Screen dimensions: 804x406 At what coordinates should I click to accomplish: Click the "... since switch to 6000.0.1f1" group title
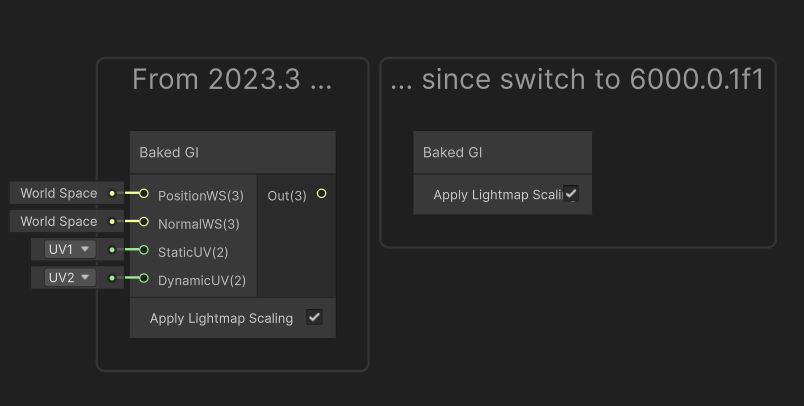(x=577, y=80)
